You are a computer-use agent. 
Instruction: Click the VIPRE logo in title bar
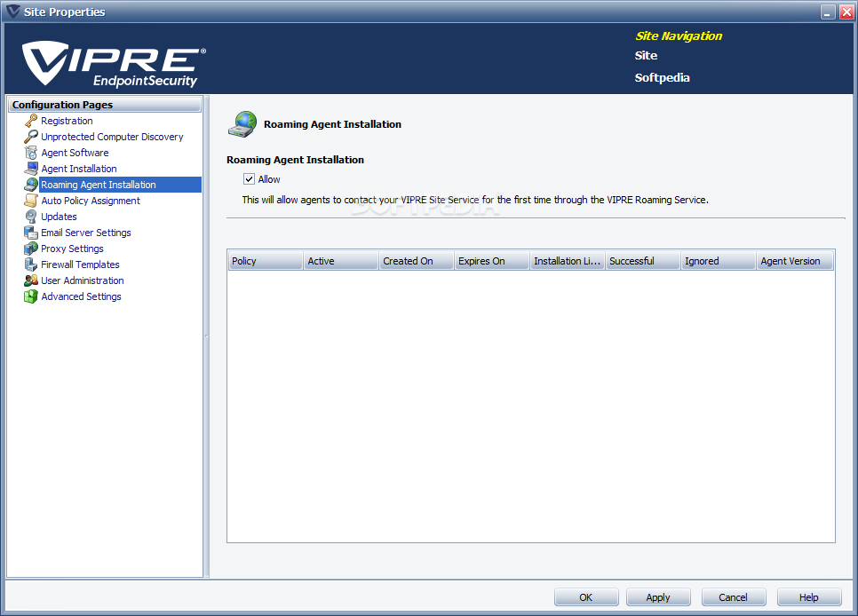[x=12, y=12]
